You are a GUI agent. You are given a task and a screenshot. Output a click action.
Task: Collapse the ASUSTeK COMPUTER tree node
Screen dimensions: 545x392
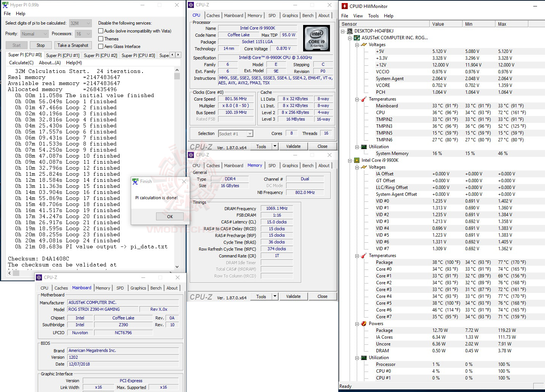tap(350, 38)
